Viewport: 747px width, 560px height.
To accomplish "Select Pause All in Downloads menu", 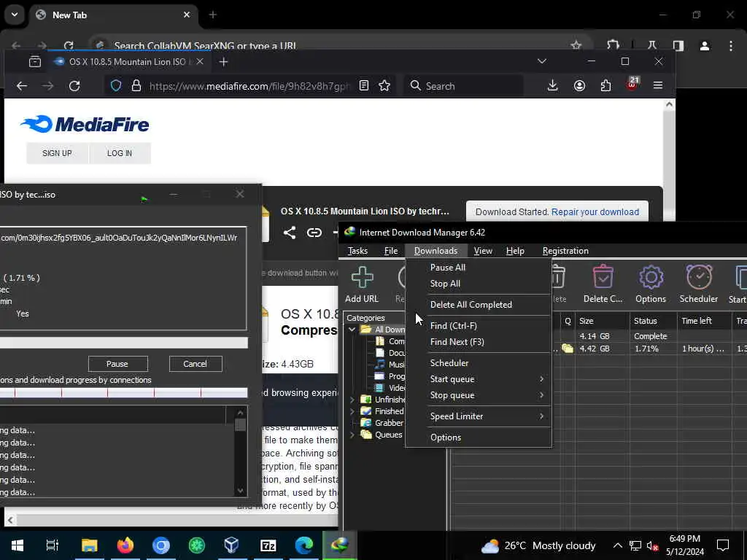I will click(479, 268).
